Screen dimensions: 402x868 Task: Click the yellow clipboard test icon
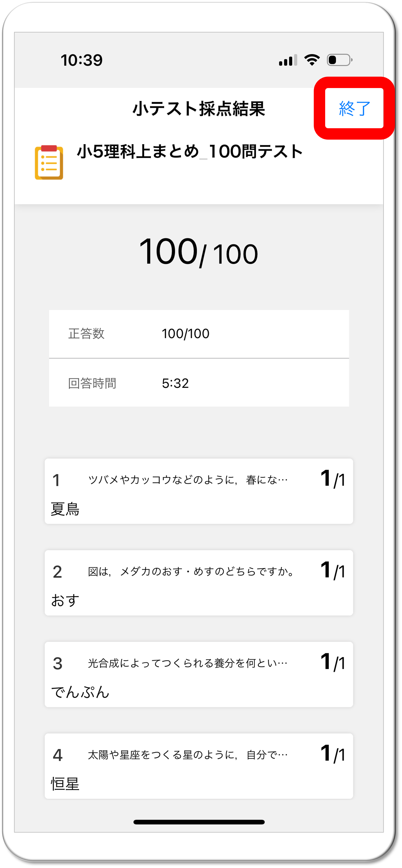click(x=49, y=162)
